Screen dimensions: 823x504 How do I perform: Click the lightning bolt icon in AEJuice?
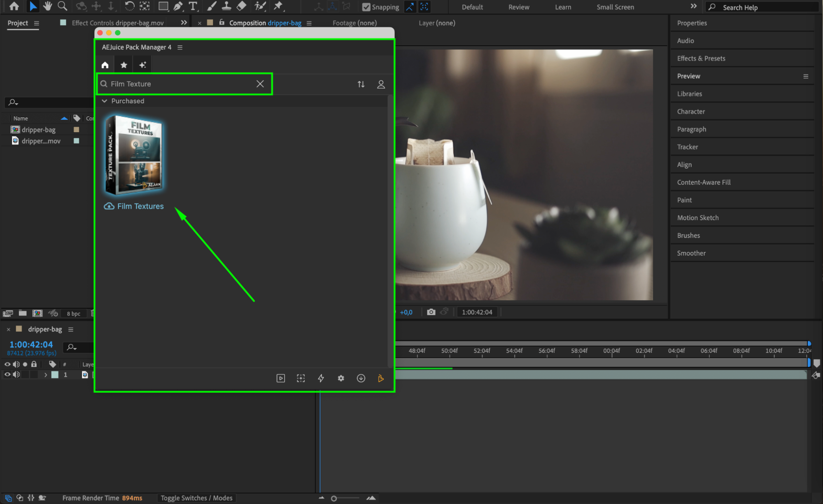pos(321,378)
